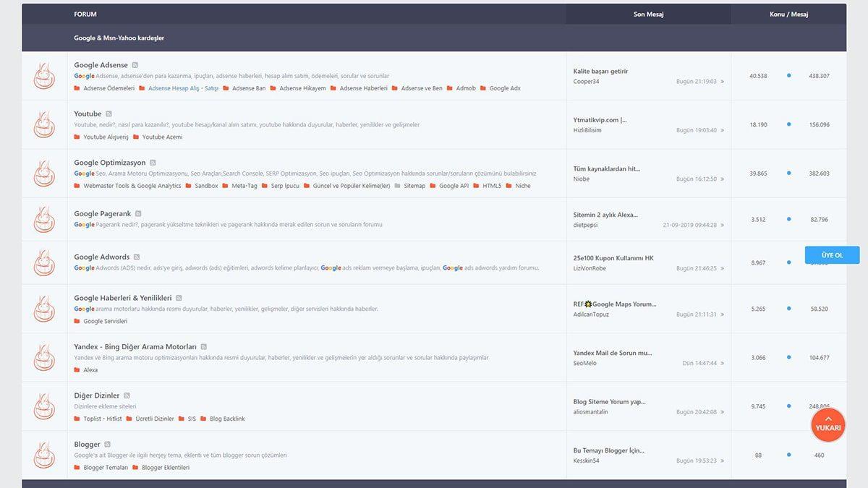Screen dimensions: 868x488
Task: Click the forum status icon for Blogger
Action: point(44,455)
